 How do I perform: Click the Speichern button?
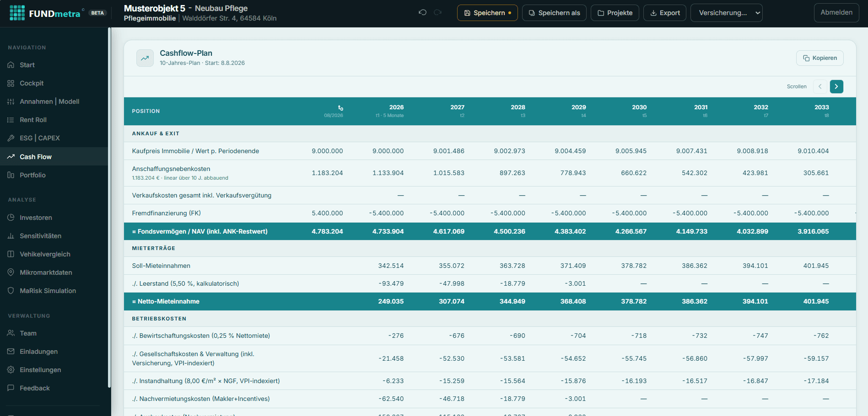487,13
